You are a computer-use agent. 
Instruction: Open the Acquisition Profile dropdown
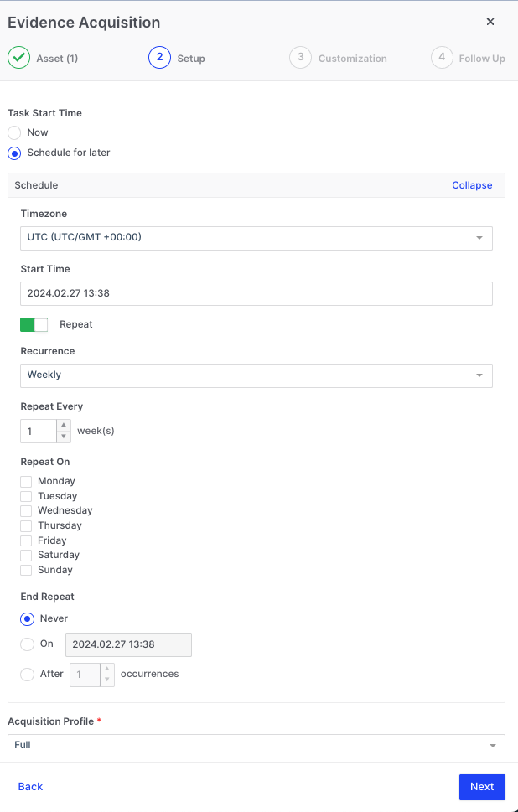pos(256,744)
